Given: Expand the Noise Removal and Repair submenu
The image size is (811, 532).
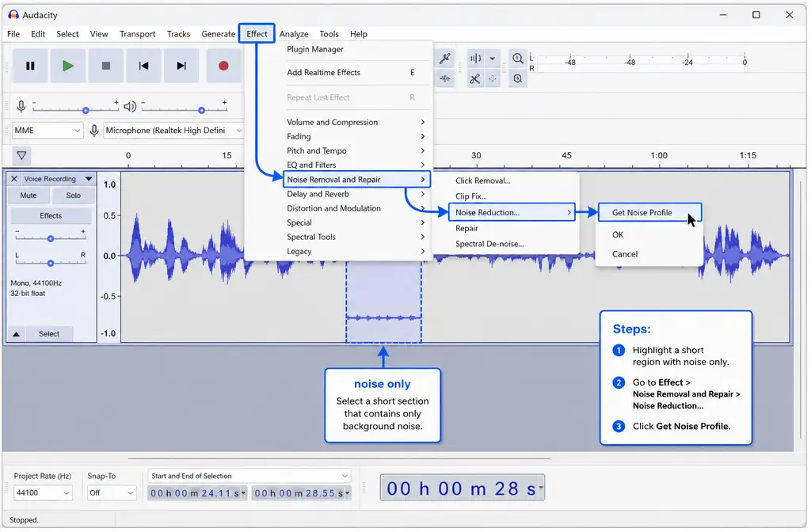Looking at the screenshot, I should coord(357,180).
